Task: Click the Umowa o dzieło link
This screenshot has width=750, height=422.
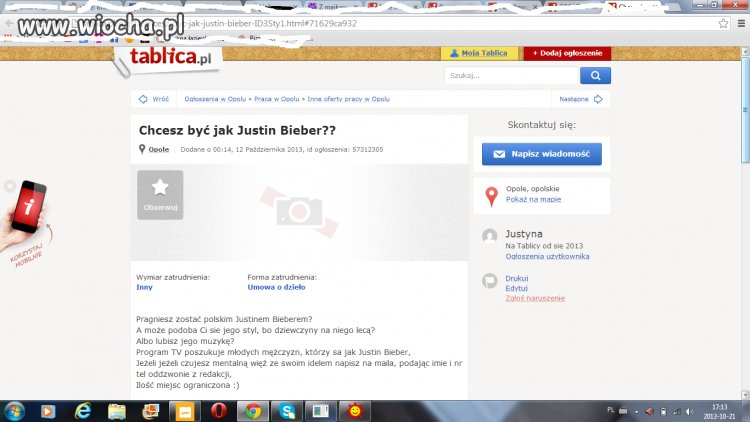Action: [276, 287]
